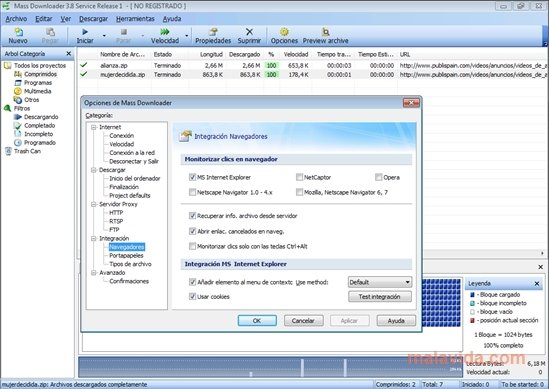This screenshot has height=389, width=549.
Task: Click the grayed Pegar toolbar icon
Action: (50, 32)
